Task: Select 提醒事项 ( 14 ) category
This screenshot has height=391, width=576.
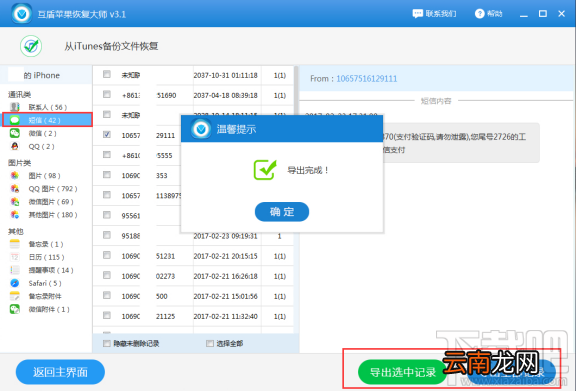Action: pos(51,270)
